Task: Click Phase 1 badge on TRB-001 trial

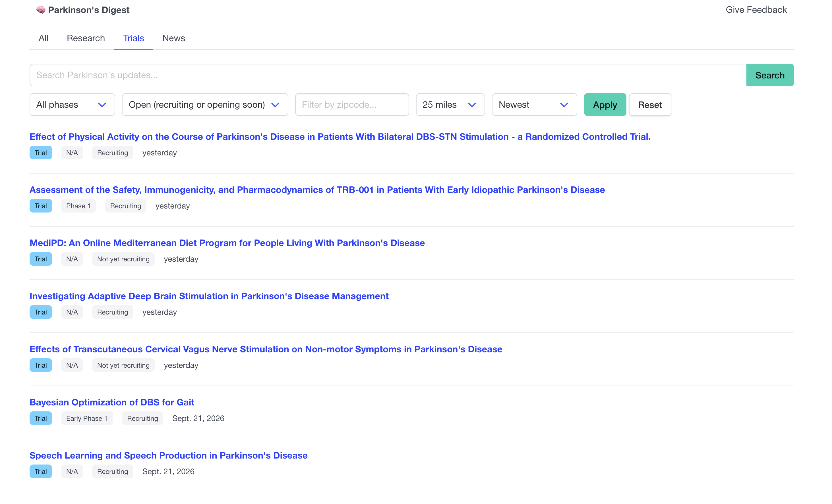Action: (78, 206)
